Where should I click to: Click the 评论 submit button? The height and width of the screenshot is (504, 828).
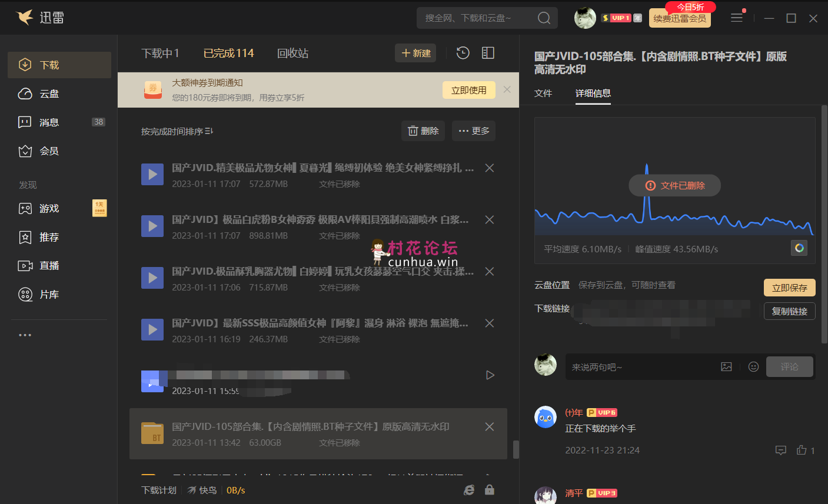(x=790, y=366)
